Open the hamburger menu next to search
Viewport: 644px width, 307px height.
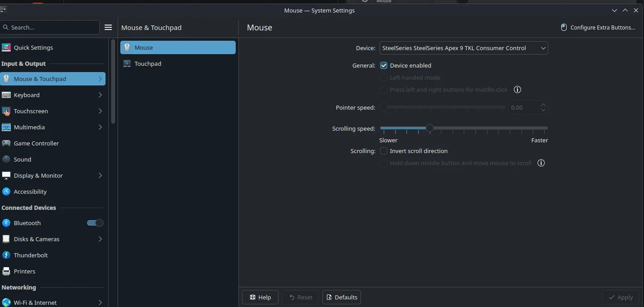[108, 27]
